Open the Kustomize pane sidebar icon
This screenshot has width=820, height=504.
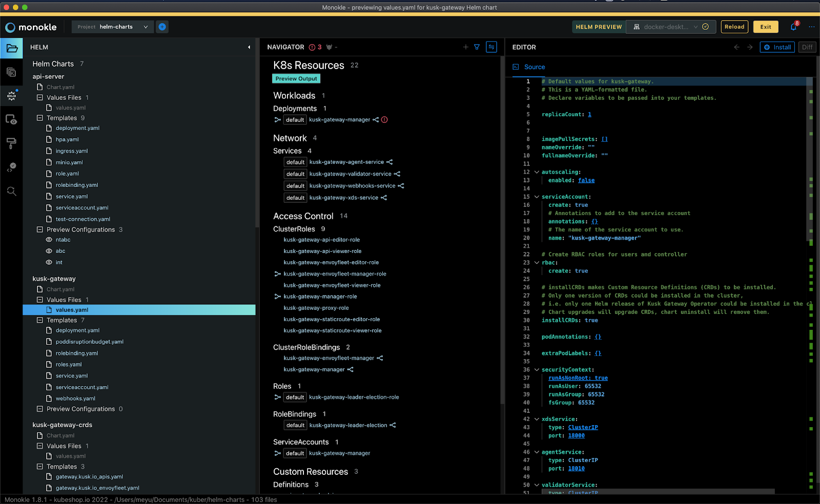(x=11, y=72)
